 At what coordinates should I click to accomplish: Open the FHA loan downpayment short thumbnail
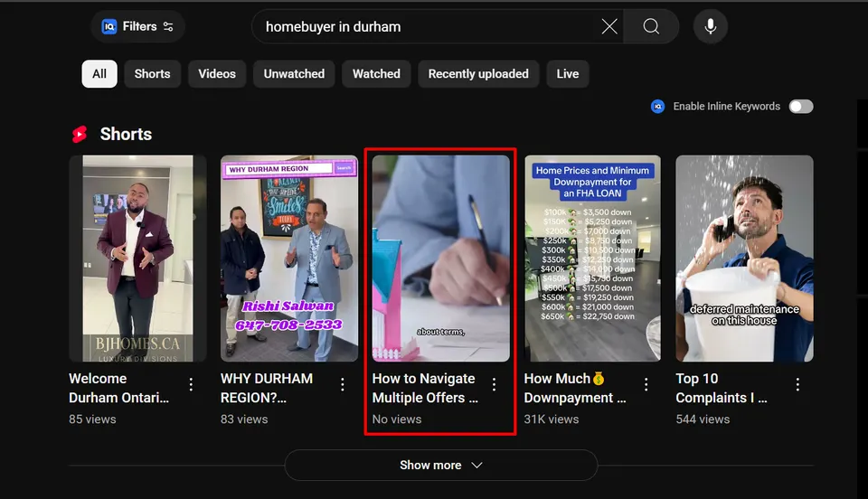[x=592, y=259]
